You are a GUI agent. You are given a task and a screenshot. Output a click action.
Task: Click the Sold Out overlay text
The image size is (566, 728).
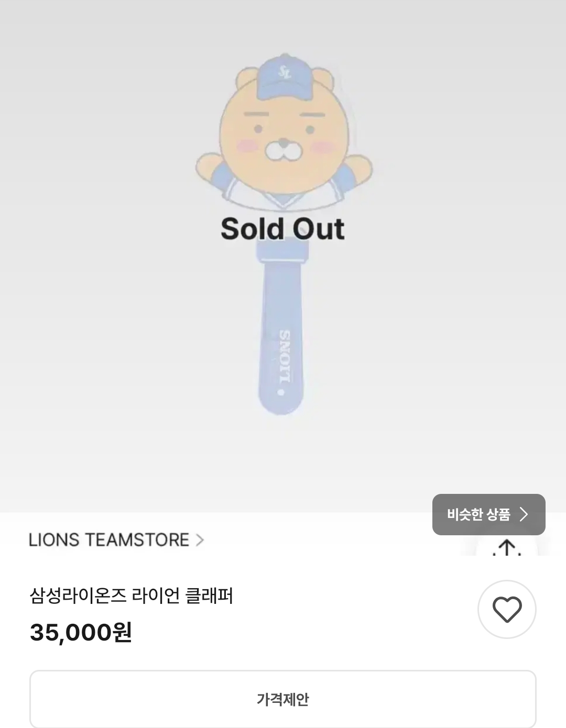282,229
